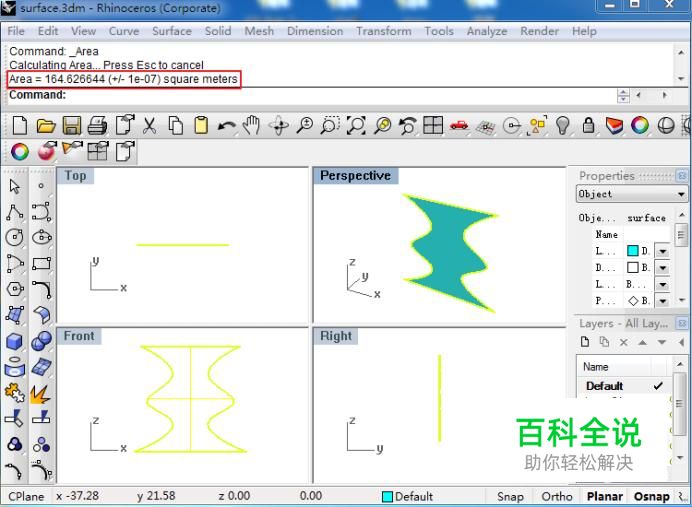
Task: Open the Surface menu
Action: [x=172, y=31]
